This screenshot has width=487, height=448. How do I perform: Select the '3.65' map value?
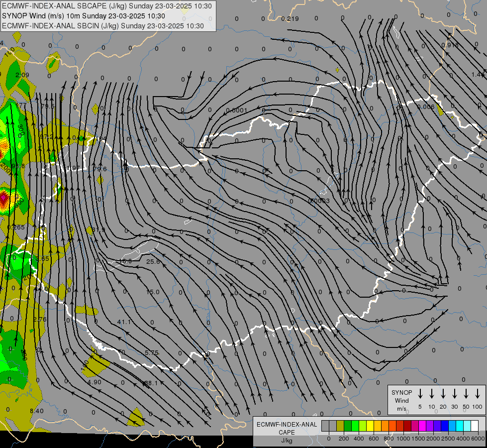42,259
